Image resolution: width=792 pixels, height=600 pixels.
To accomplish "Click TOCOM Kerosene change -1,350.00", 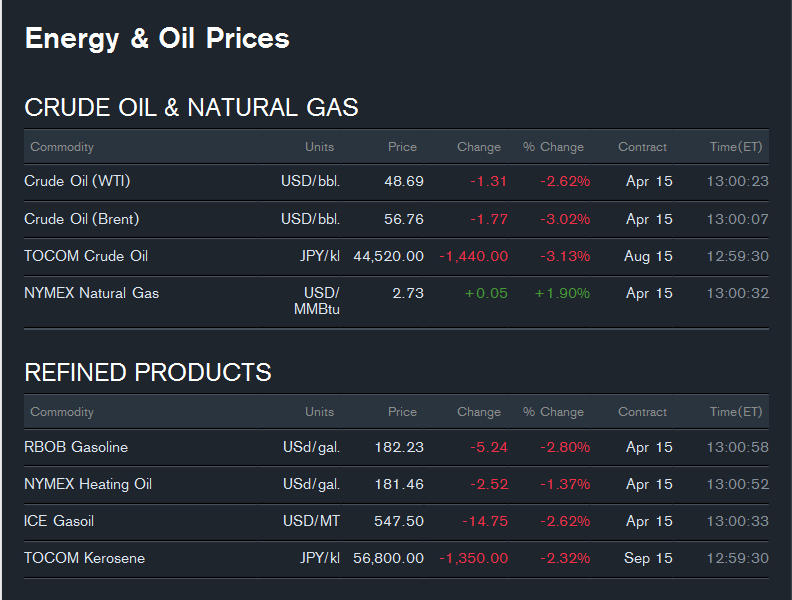I will 473,559.
